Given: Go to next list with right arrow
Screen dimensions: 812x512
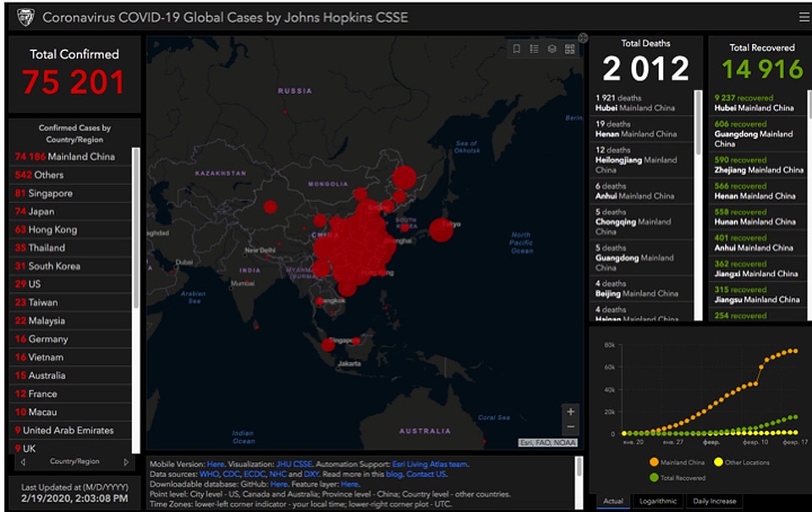Looking at the screenshot, I should (x=126, y=462).
